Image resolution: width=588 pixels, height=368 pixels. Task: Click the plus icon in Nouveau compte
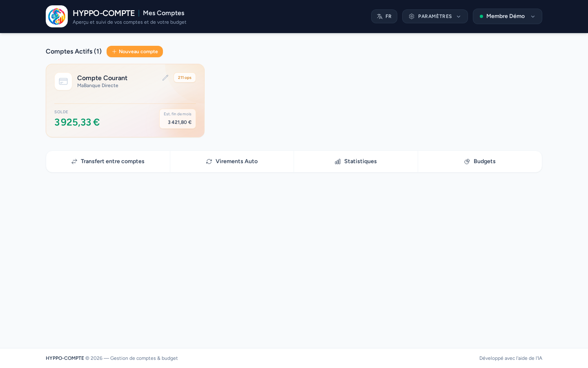pos(114,52)
